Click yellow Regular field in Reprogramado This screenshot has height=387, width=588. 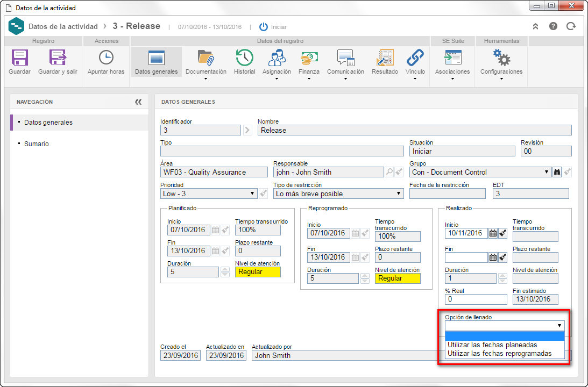click(398, 278)
